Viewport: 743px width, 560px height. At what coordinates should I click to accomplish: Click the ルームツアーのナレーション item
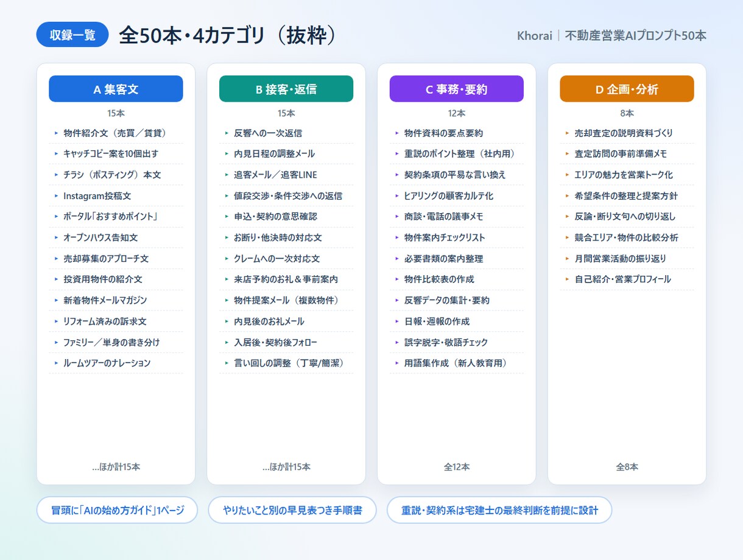click(116, 363)
